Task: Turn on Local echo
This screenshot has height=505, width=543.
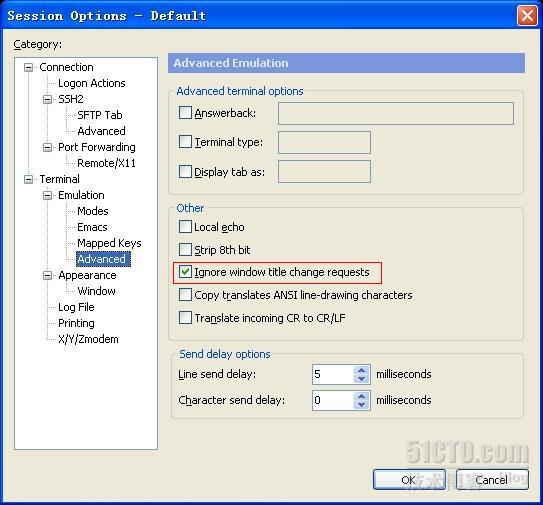Action: click(185, 227)
